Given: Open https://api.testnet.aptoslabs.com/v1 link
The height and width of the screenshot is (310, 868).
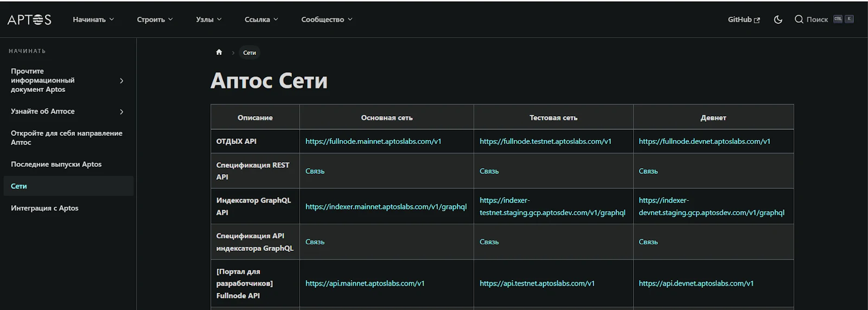Looking at the screenshot, I should (537, 283).
